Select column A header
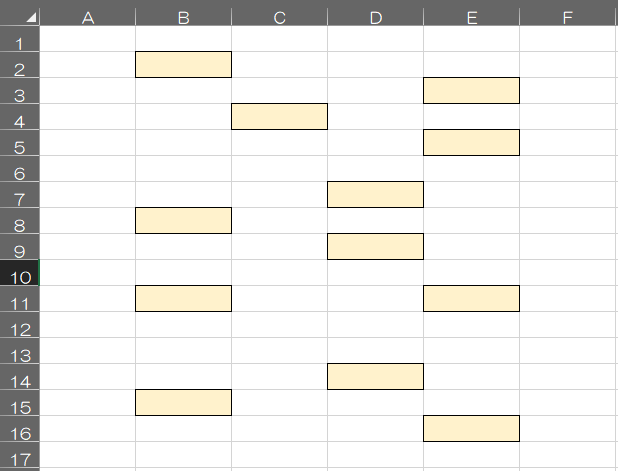 (87, 18)
